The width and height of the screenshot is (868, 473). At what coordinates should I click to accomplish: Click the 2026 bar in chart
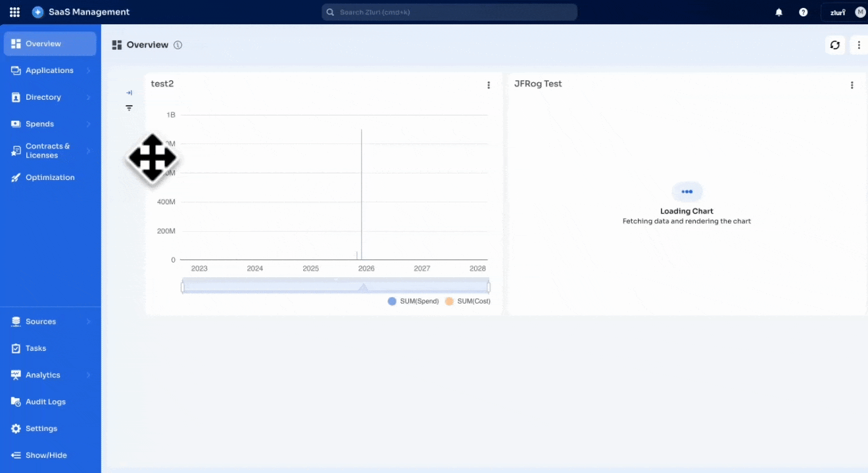click(361, 194)
